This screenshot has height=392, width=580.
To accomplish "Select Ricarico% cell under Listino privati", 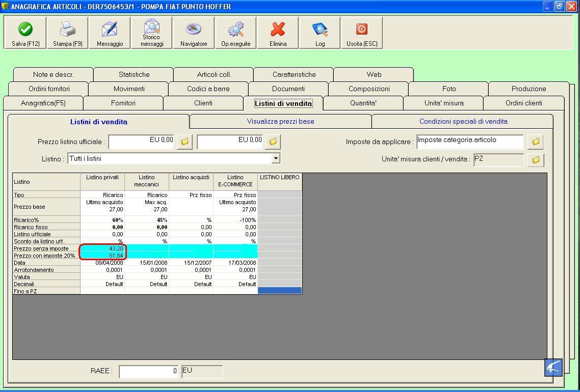I will click(102, 220).
